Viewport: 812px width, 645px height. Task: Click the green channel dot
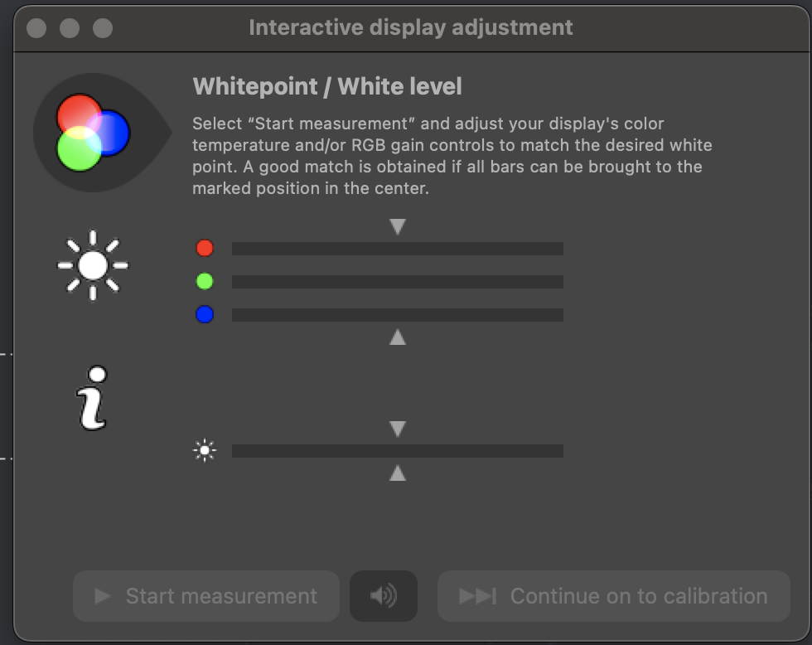click(205, 281)
